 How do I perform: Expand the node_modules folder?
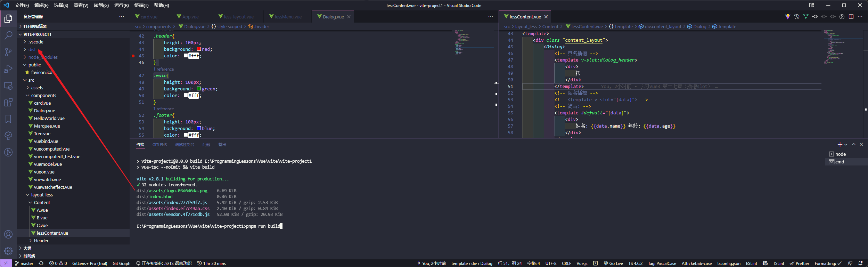point(43,57)
